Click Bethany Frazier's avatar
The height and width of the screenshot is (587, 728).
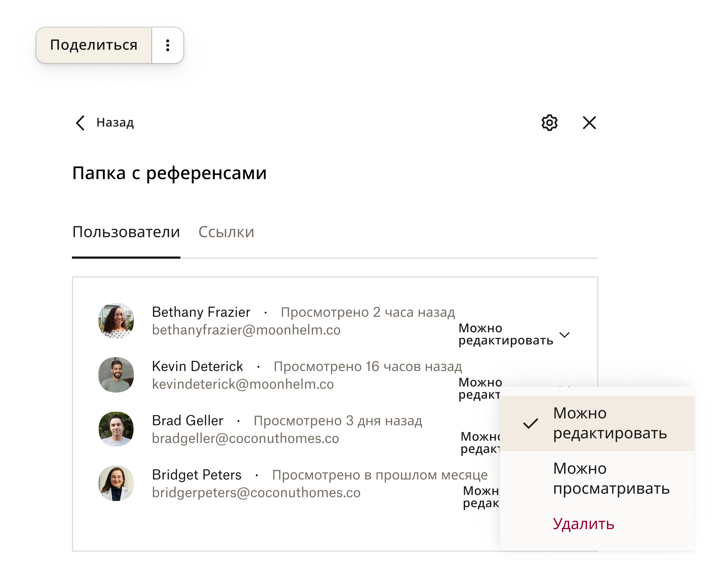(116, 321)
